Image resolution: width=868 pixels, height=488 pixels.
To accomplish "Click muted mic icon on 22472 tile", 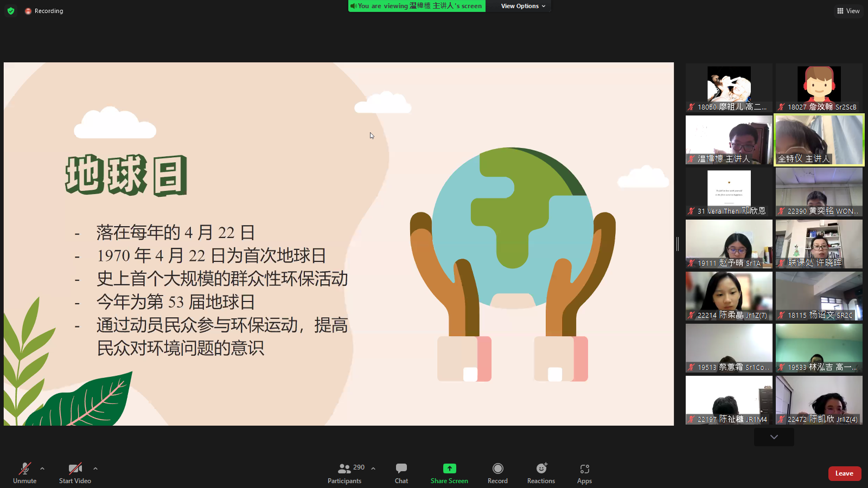I will click(x=781, y=419).
